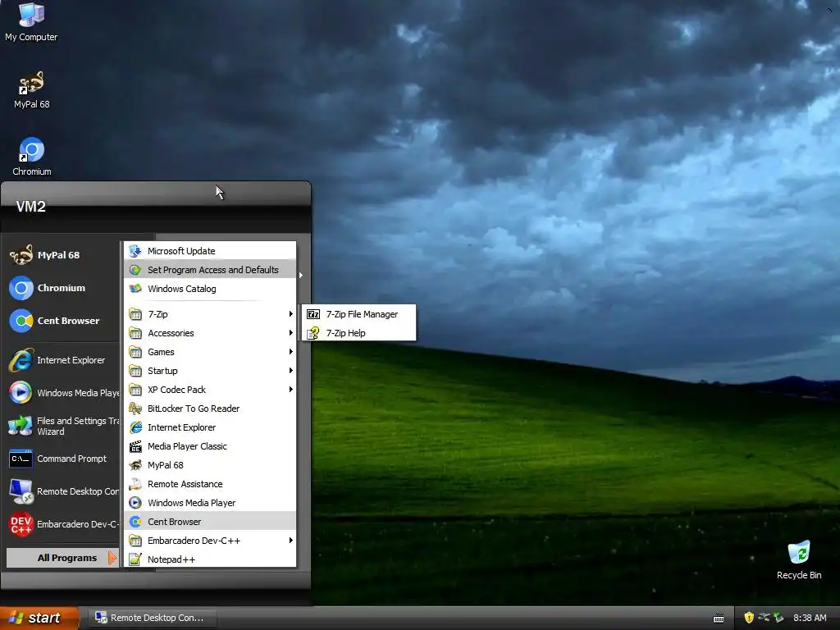Click MyPal 68 in All Programs list
The width and height of the screenshot is (840, 630).
(210, 465)
